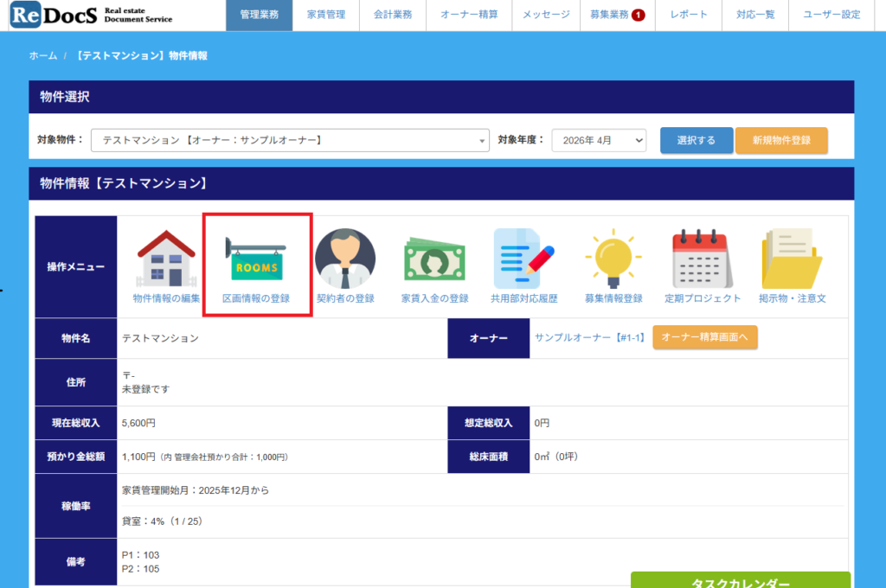
Task: Open the document pencil icon 共用部対応履歴
Action: point(523,259)
